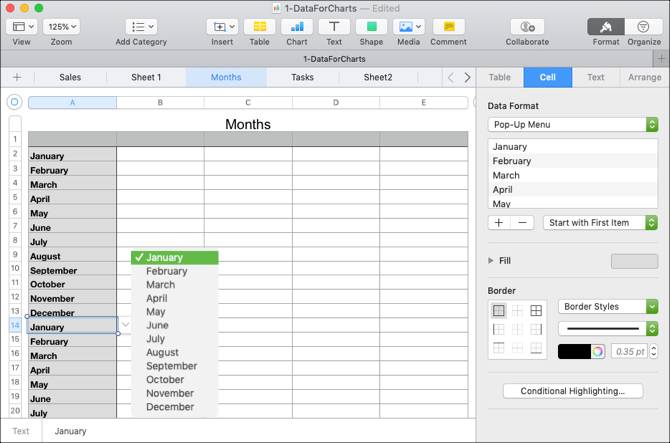
Task: Open the Pop-Up Menu data format dropdown
Action: [572, 125]
